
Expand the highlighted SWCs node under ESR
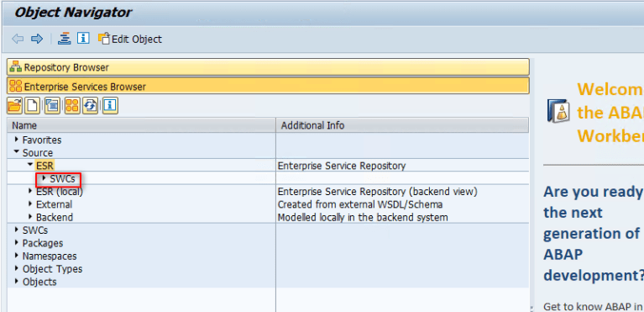45,178
